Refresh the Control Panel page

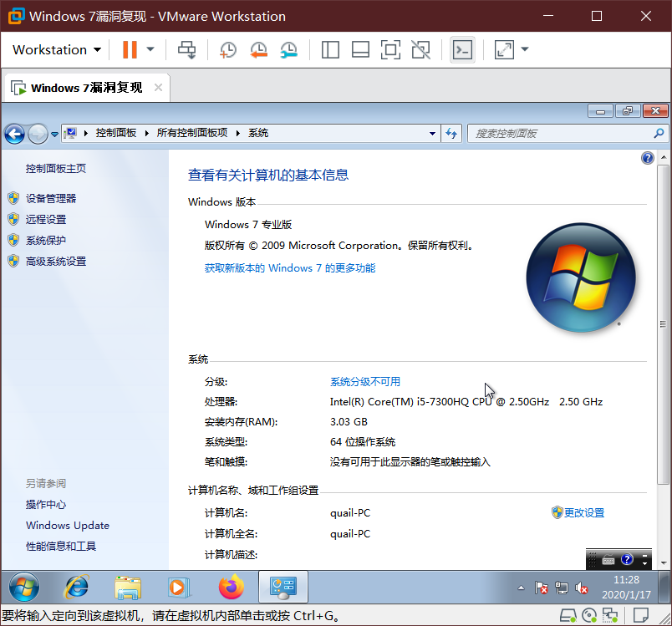click(x=451, y=134)
